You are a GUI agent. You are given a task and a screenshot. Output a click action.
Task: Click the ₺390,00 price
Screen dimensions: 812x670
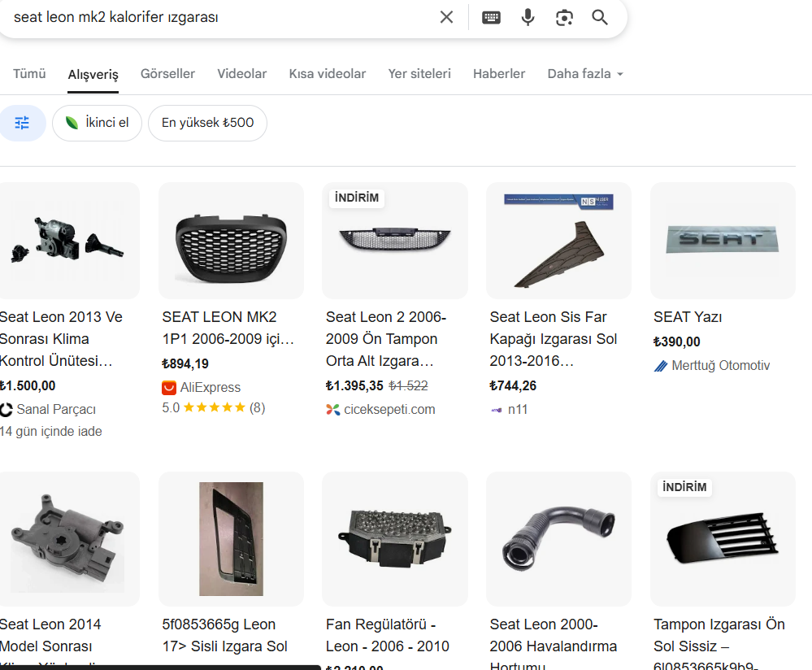677,342
